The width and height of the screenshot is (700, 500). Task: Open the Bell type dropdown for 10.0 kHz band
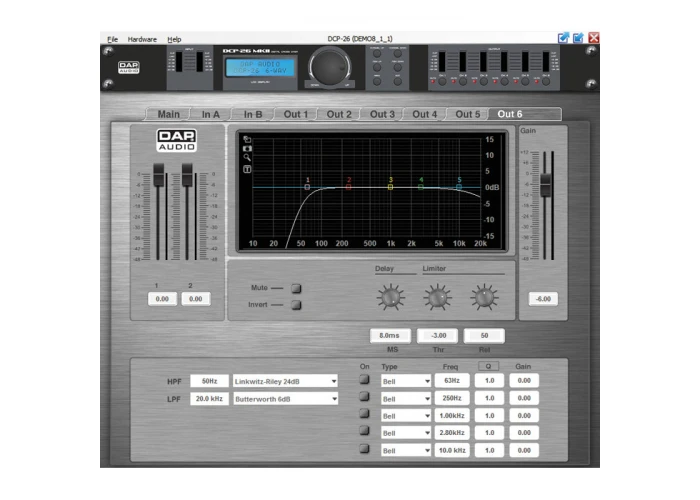click(406, 451)
